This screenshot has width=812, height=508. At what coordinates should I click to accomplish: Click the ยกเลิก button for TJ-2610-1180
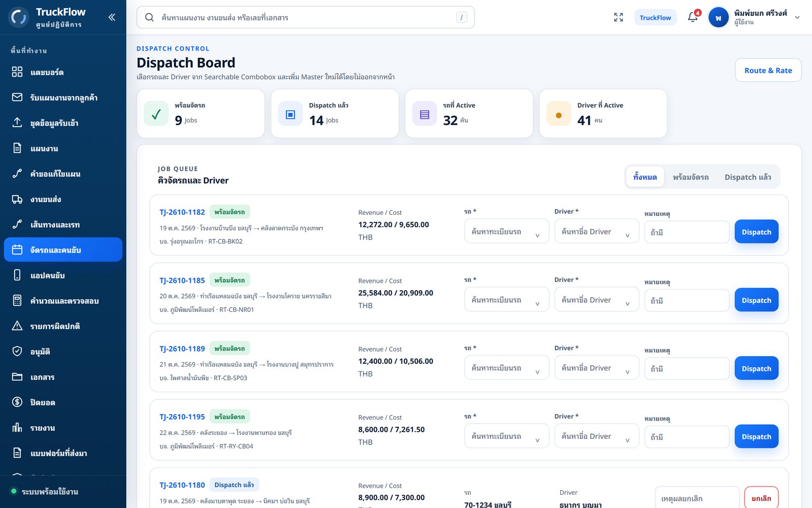pyautogui.click(x=761, y=498)
